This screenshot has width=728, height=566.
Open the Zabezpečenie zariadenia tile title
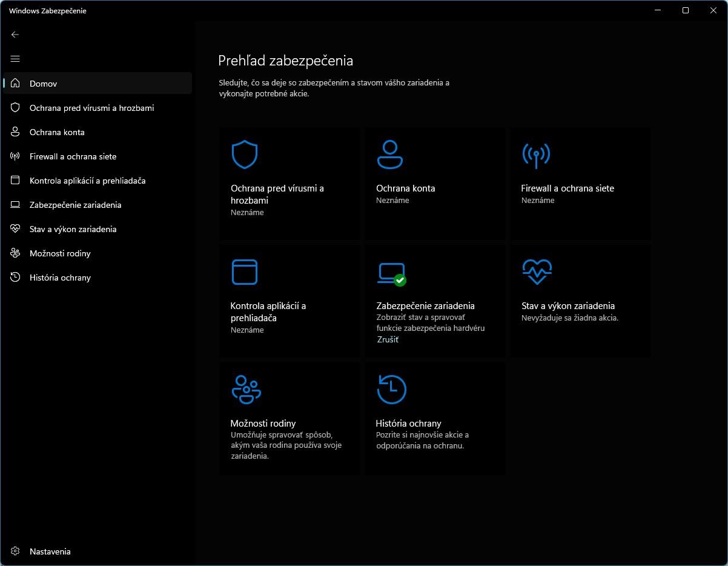[425, 306]
